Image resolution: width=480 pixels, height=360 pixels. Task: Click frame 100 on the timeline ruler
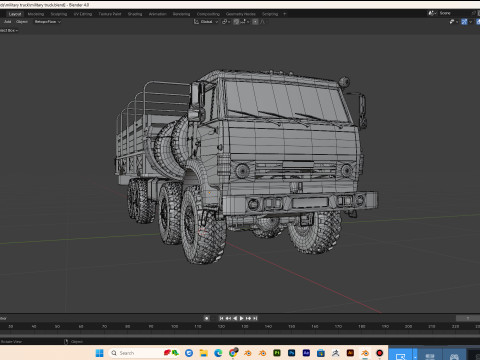pos(174,326)
